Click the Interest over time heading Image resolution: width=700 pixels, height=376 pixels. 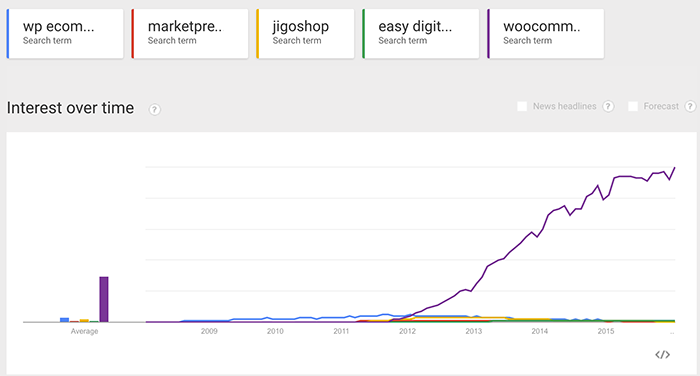70,108
